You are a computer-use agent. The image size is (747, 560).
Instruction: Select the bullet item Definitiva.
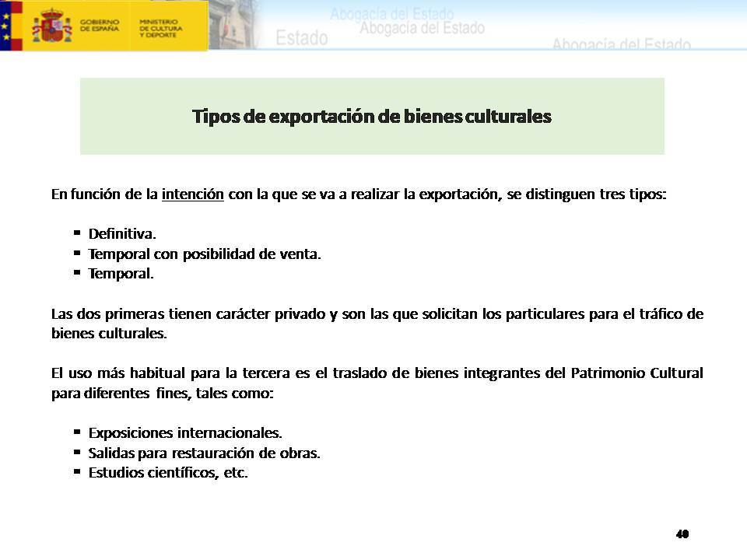pos(122,234)
